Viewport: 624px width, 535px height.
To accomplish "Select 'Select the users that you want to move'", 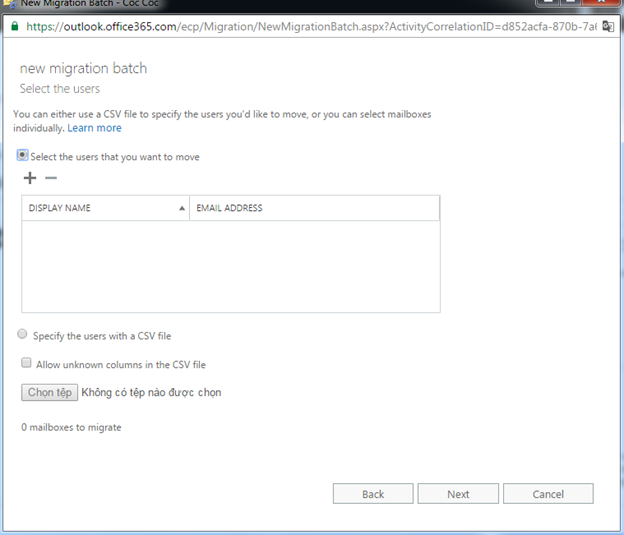I will coord(23,156).
